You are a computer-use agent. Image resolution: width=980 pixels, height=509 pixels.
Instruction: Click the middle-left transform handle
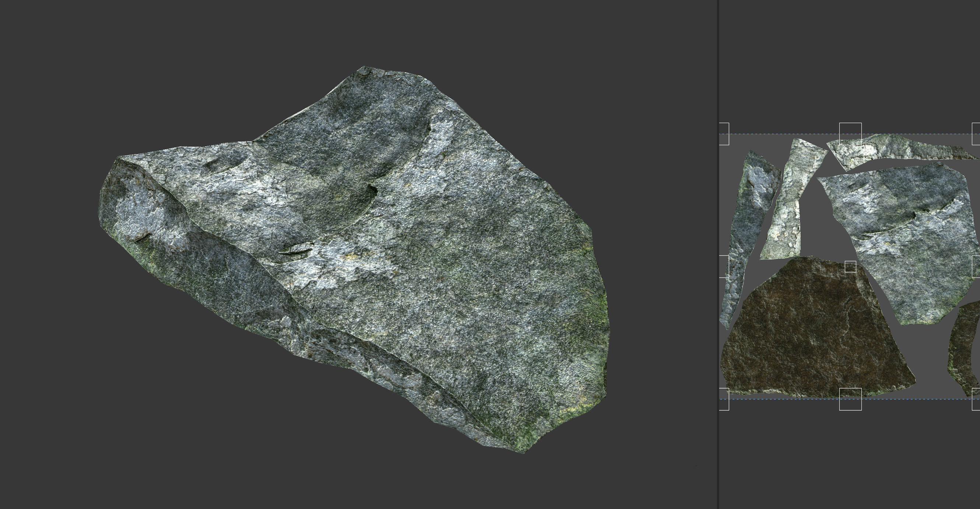click(724, 266)
